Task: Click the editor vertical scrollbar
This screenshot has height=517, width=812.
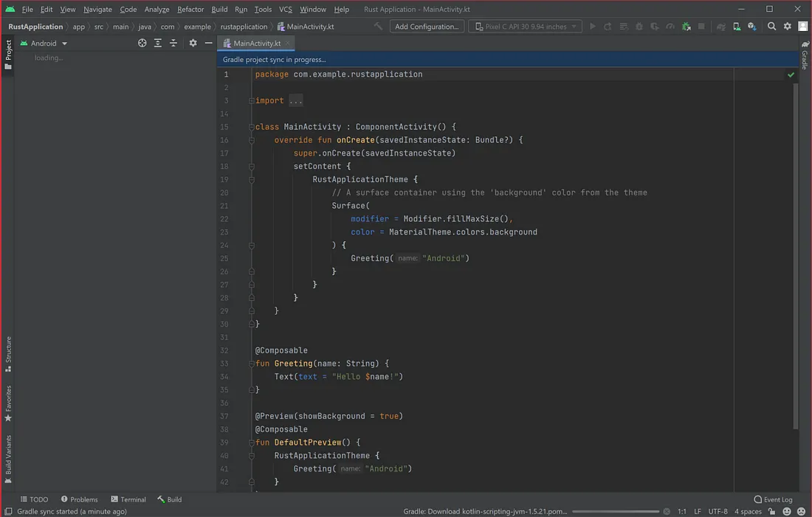Action: [796, 256]
